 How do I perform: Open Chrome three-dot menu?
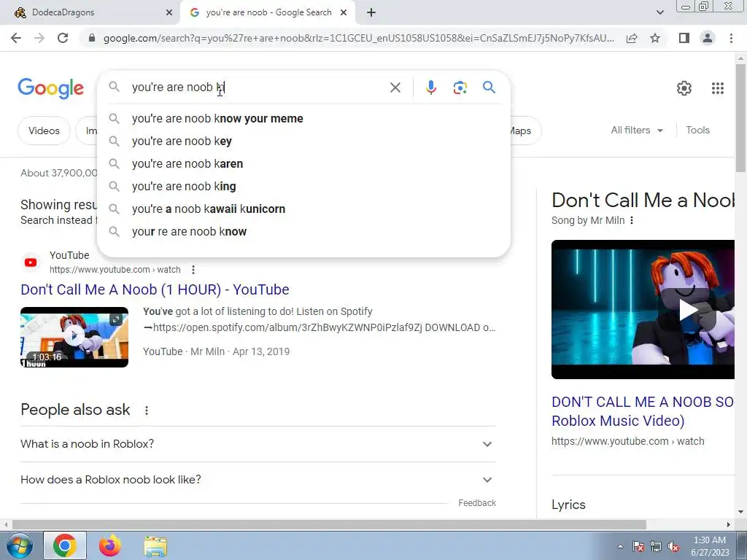(x=731, y=38)
